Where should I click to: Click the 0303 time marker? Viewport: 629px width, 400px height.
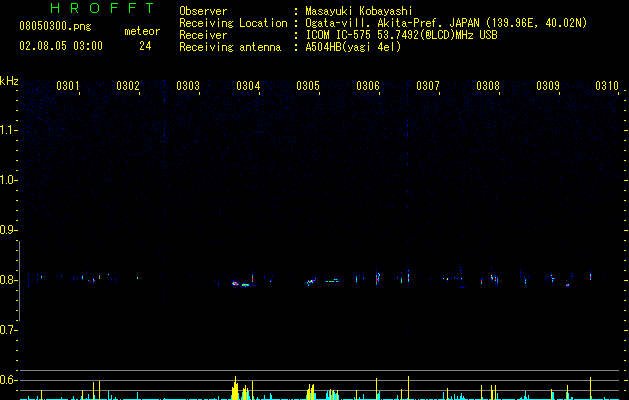pyautogui.click(x=188, y=86)
